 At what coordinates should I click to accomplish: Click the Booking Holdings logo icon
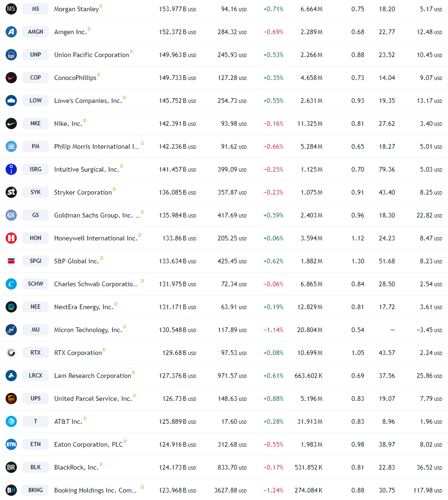tap(11, 491)
